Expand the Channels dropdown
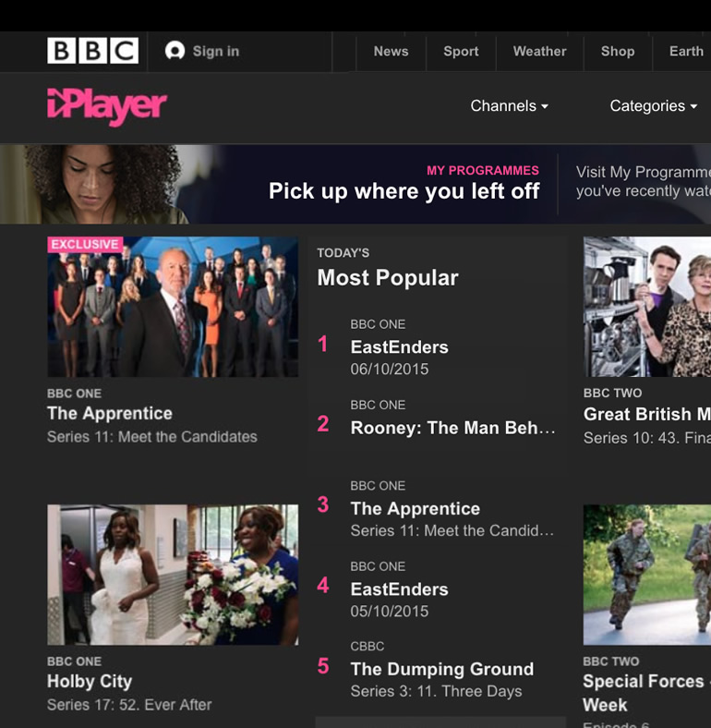 point(509,106)
